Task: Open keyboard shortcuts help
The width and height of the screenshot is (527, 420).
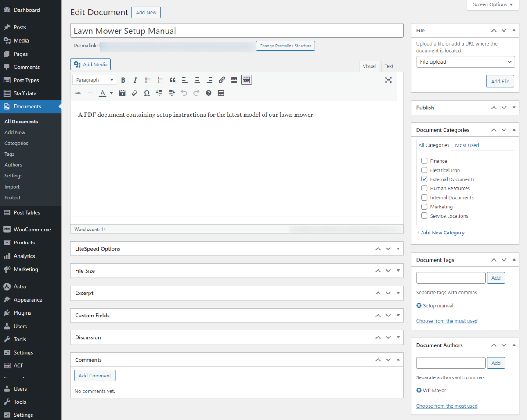Action: [x=209, y=93]
